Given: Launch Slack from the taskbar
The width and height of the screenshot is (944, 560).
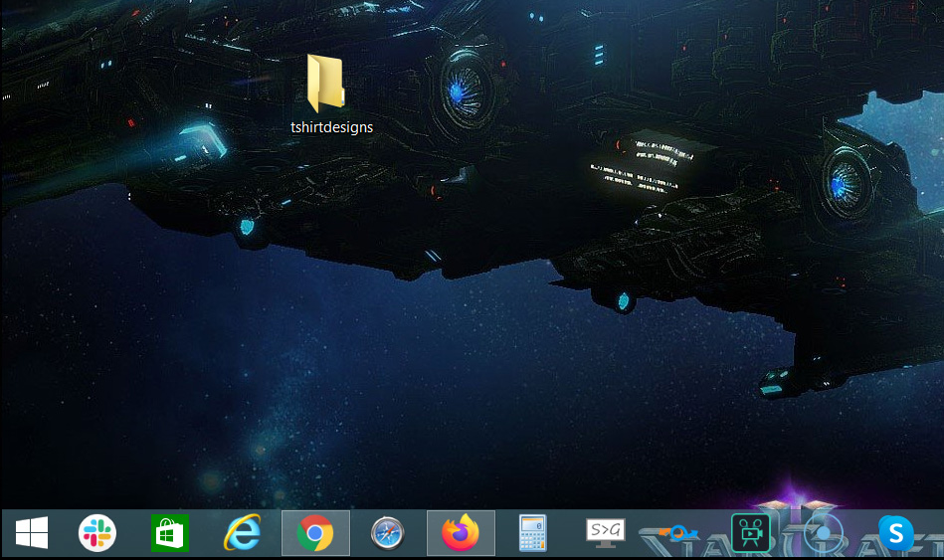Looking at the screenshot, I should coord(97,534).
